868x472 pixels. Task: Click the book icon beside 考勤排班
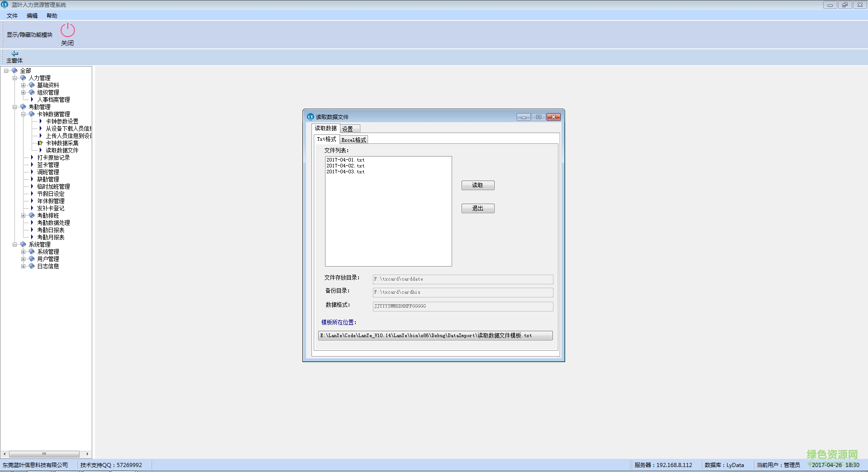(32, 215)
